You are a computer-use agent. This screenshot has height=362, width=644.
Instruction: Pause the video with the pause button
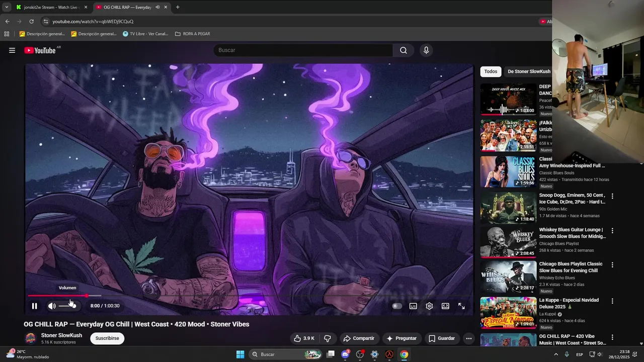coord(34,306)
